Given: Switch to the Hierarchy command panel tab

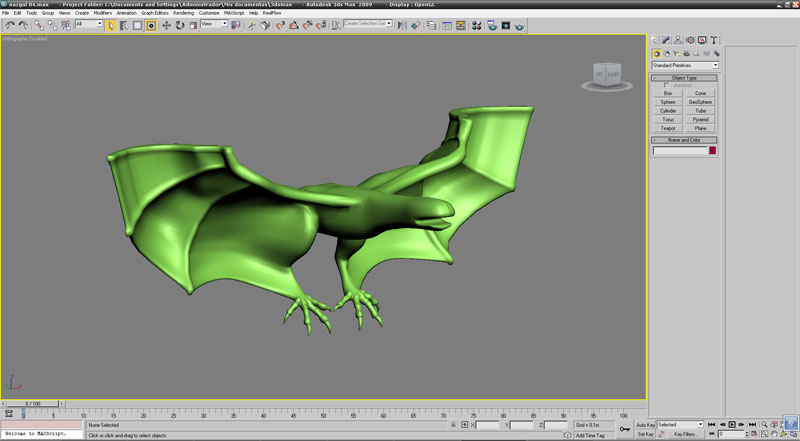Looking at the screenshot, I should [x=678, y=40].
